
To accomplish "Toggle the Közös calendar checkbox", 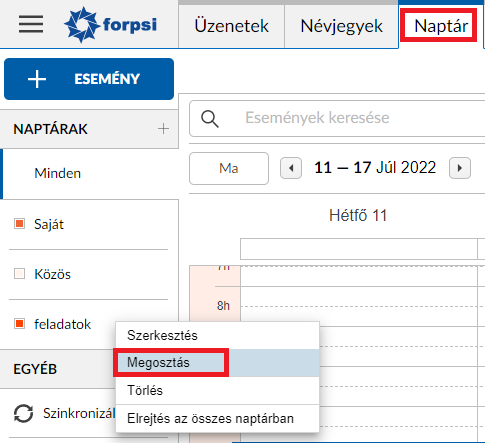I will pyautogui.click(x=19, y=274).
